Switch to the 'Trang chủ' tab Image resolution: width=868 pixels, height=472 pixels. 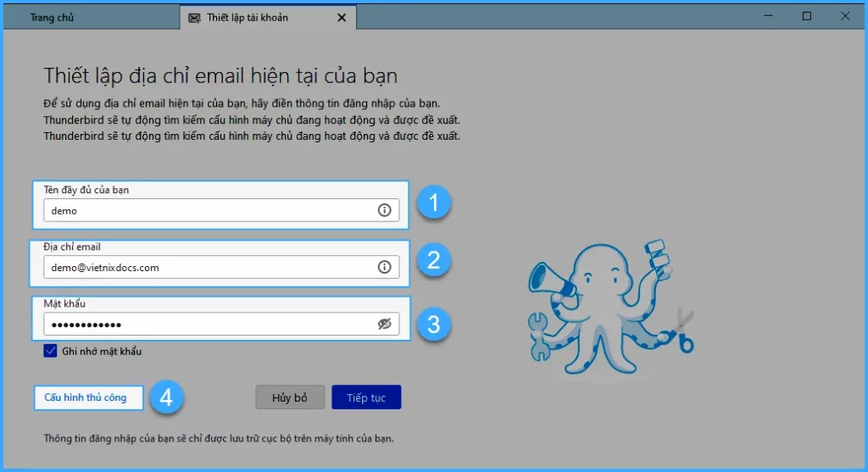click(x=53, y=17)
